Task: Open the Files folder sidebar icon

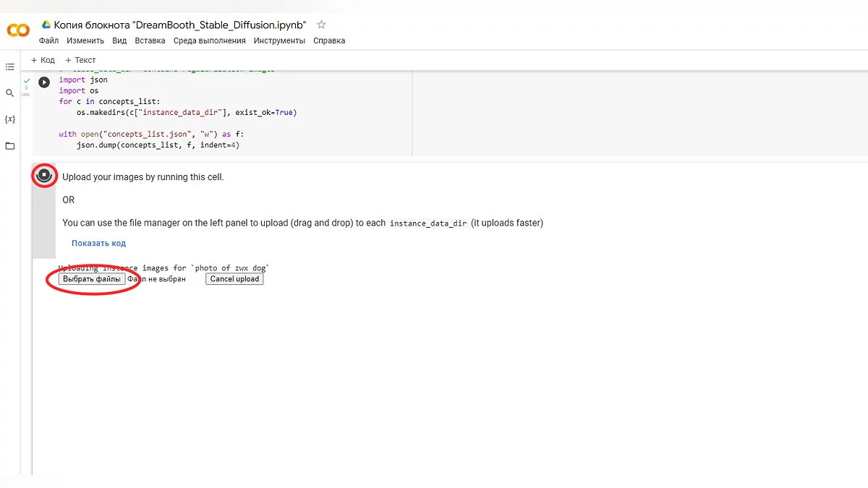Action: coord(9,145)
